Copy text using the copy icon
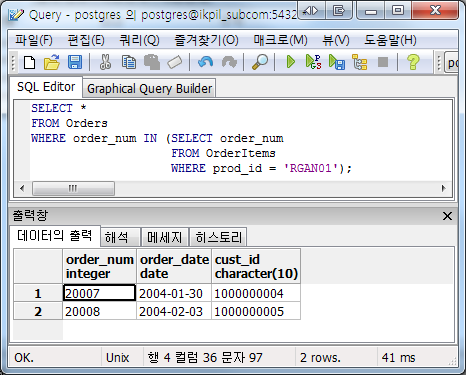The height and width of the screenshot is (375, 466). (128, 62)
